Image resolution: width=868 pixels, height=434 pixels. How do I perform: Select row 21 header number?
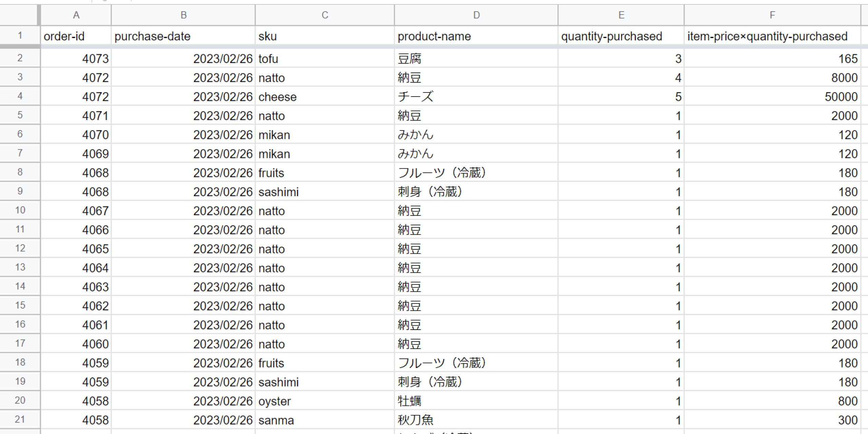[x=20, y=419]
